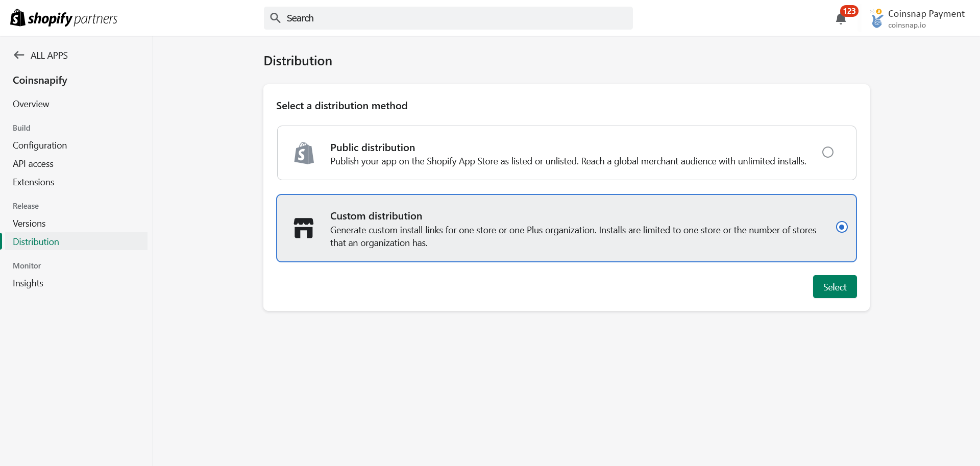Click the back arrow beside ALL APPS
The height and width of the screenshot is (466, 980).
[19, 55]
